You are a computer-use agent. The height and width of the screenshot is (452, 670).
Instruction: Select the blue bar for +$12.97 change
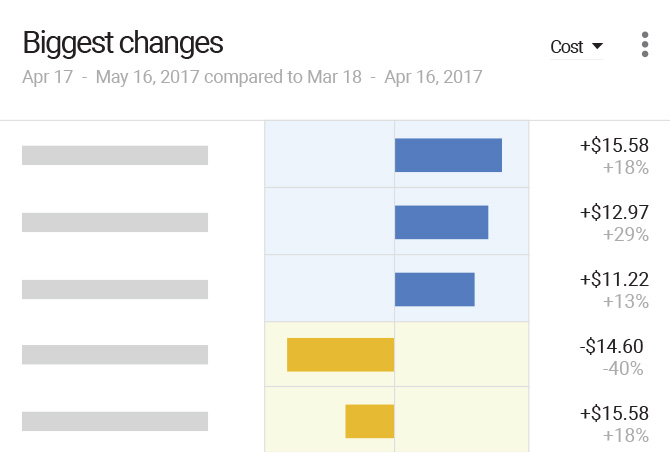click(441, 222)
